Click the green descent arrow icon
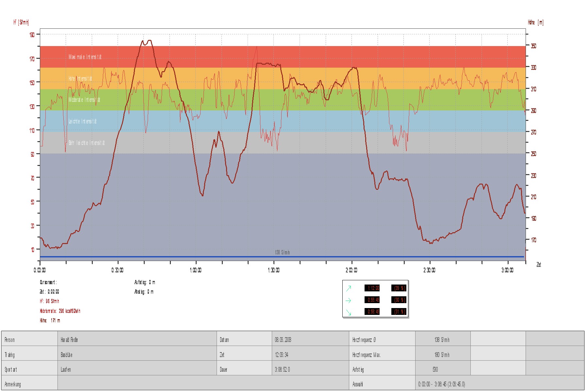 tap(349, 312)
